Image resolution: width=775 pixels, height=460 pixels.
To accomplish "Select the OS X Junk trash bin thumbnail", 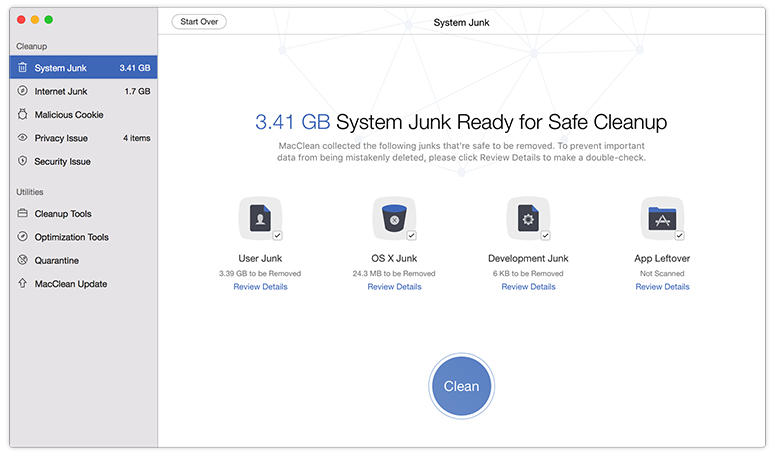I will pyautogui.click(x=394, y=218).
